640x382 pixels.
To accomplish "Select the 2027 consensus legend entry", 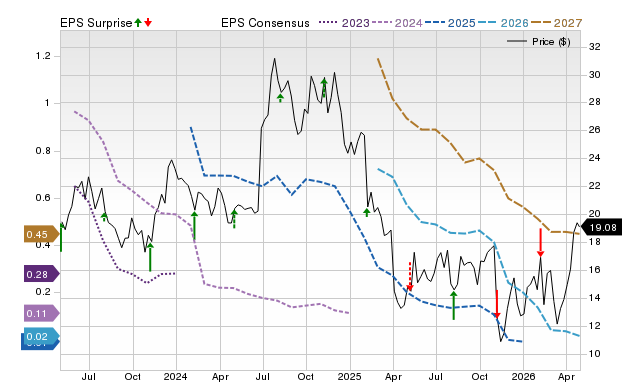I will [556, 23].
